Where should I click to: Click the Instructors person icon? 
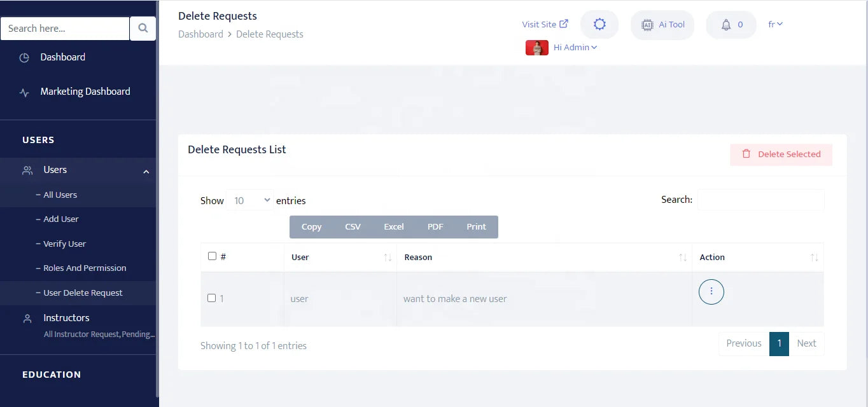[27, 319]
